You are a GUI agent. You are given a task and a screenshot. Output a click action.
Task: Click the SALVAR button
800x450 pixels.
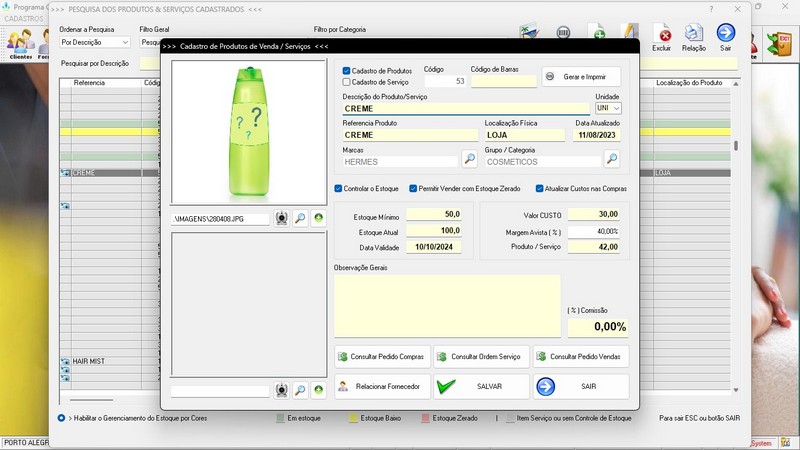click(x=481, y=387)
